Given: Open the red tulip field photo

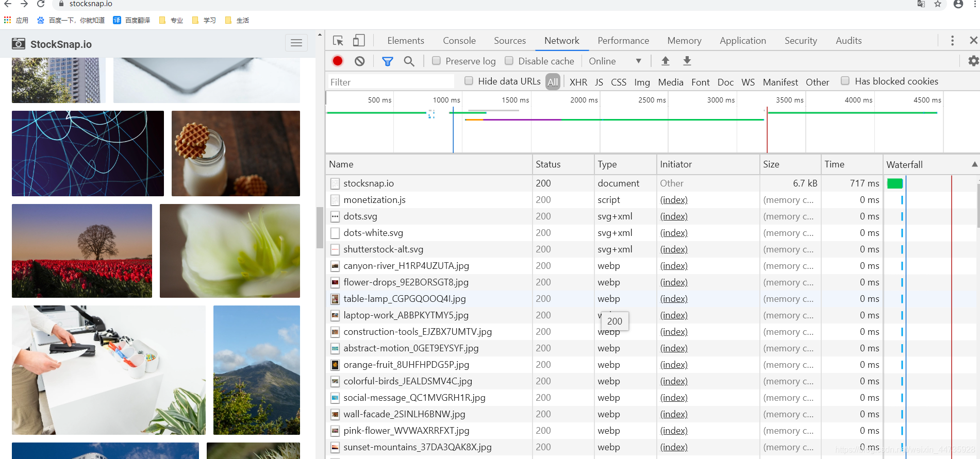Looking at the screenshot, I should (82, 251).
